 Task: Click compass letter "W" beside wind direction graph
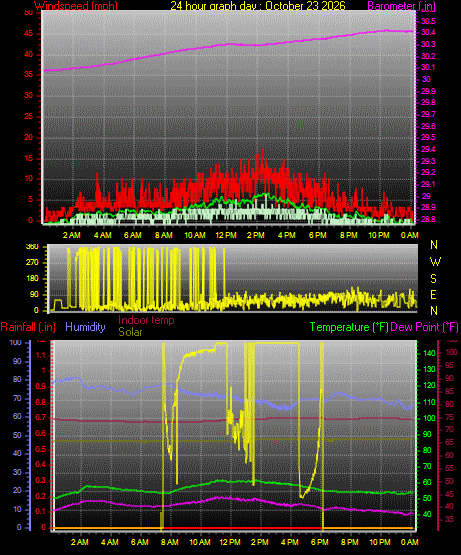pyautogui.click(x=435, y=262)
